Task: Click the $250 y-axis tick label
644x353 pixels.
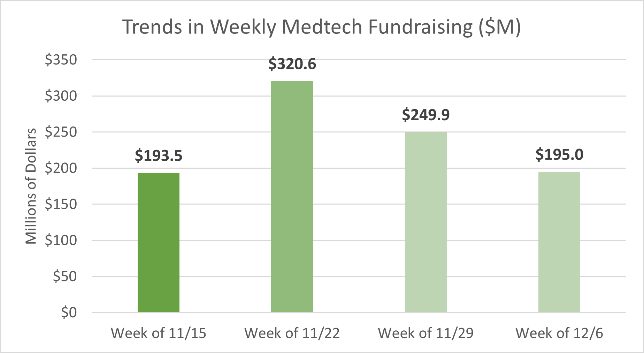Action: pyautogui.click(x=61, y=132)
